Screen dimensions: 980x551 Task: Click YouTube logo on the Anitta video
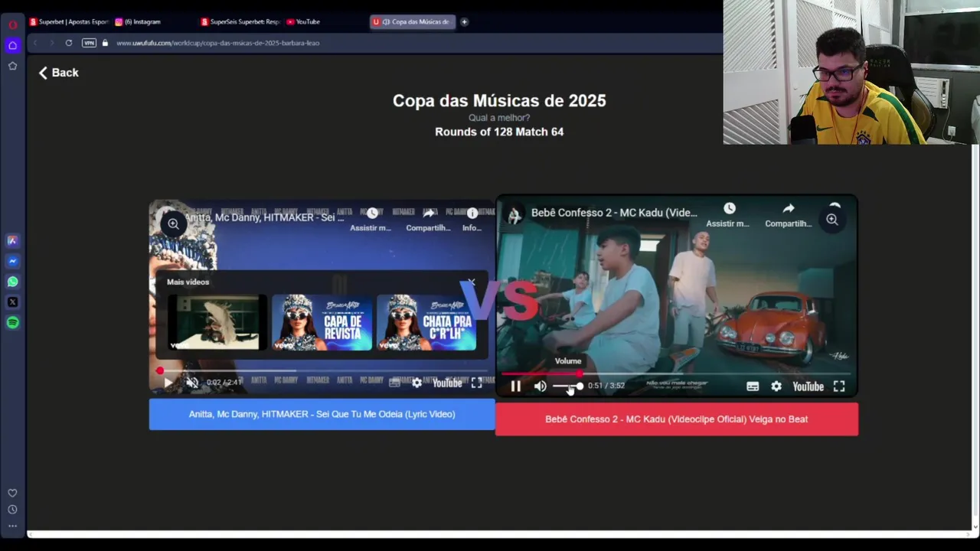click(x=447, y=383)
